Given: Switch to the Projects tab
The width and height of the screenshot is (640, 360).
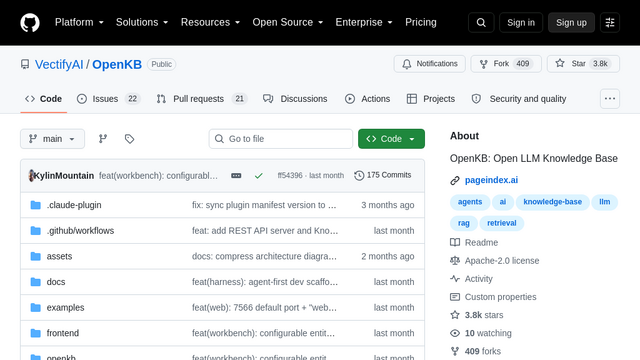Looking at the screenshot, I should pyautogui.click(x=431, y=99).
